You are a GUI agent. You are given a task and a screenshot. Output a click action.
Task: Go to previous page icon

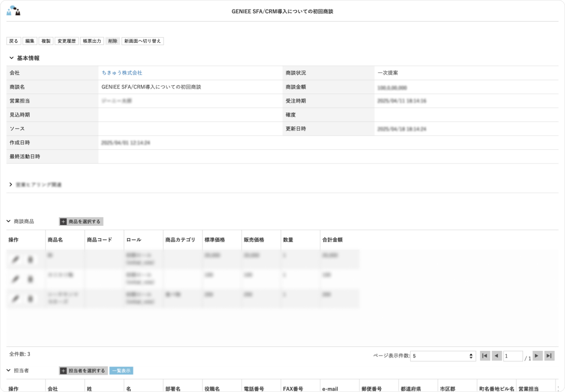point(497,356)
